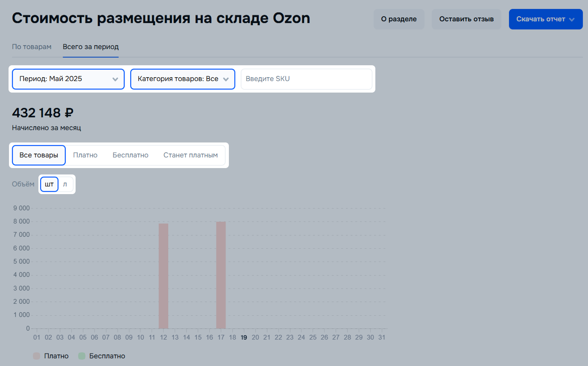
Task: Open the 'О разделе' info button
Action: pyautogui.click(x=399, y=19)
